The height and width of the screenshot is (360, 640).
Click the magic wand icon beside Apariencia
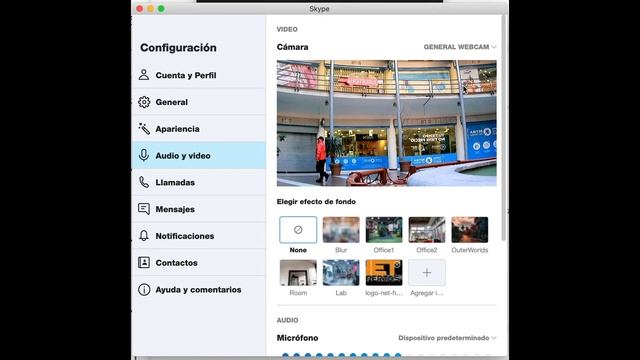(x=144, y=129)
